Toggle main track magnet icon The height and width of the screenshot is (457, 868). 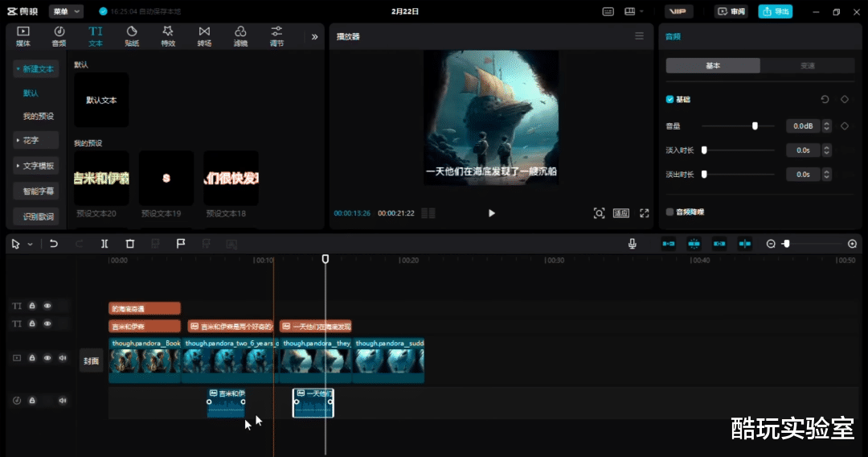[x=669, y=244]
